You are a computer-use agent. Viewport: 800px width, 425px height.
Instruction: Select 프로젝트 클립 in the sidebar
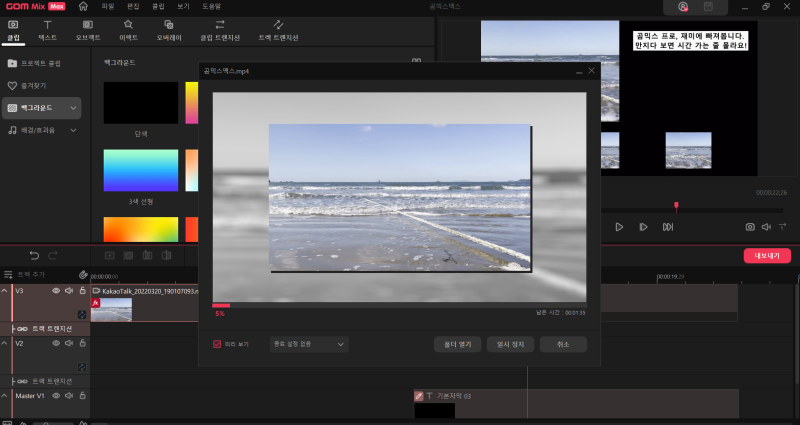tap(41, 63)
